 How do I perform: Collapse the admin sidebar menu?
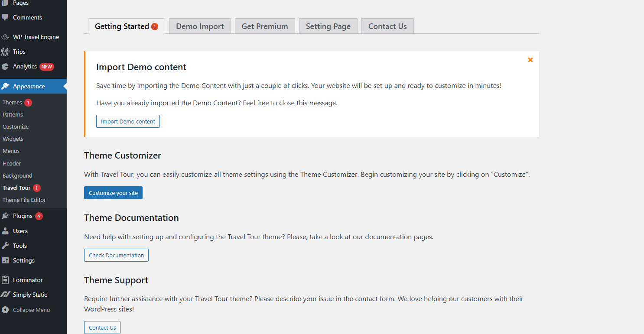26,310
